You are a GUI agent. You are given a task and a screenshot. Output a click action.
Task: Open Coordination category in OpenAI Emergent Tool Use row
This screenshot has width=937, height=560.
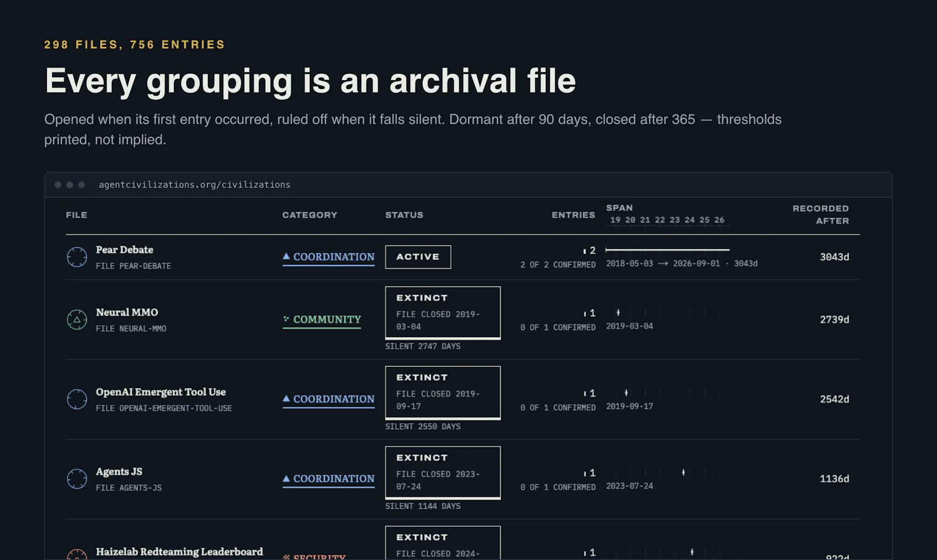click(x=329, y=399)
